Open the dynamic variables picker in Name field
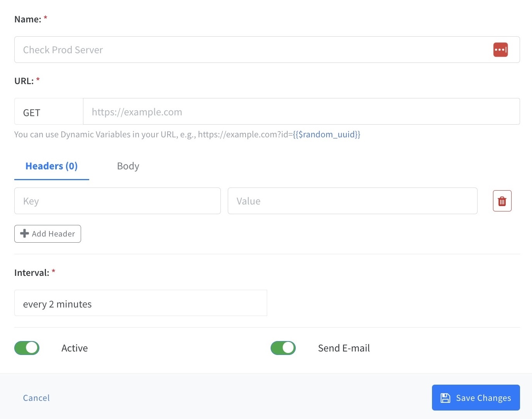 point(500,49)
